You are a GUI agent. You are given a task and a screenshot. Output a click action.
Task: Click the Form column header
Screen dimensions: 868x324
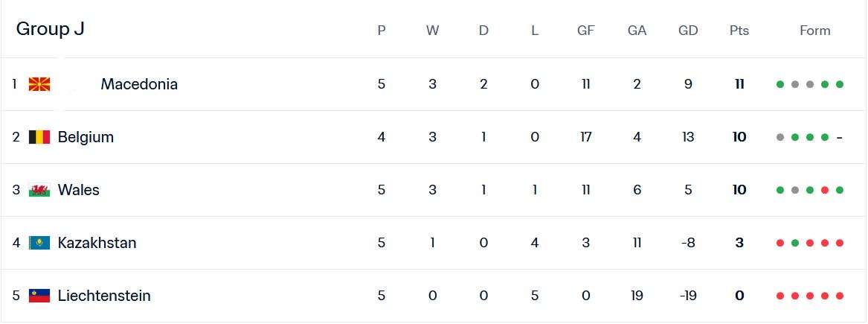[814, 31]
